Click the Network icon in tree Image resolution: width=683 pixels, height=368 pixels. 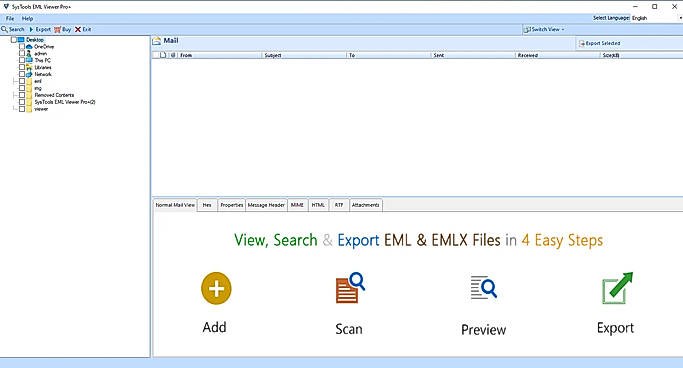(x=29, y=74)
